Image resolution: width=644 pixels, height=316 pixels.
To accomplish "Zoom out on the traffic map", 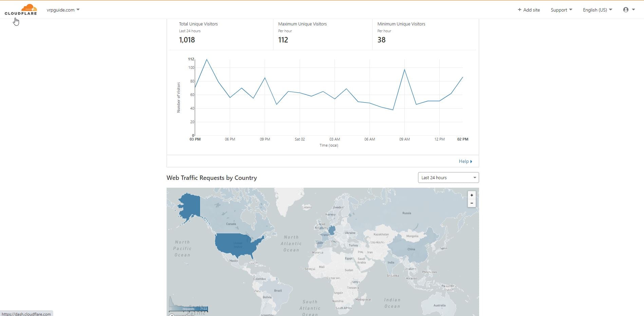I will click(471, 203).
